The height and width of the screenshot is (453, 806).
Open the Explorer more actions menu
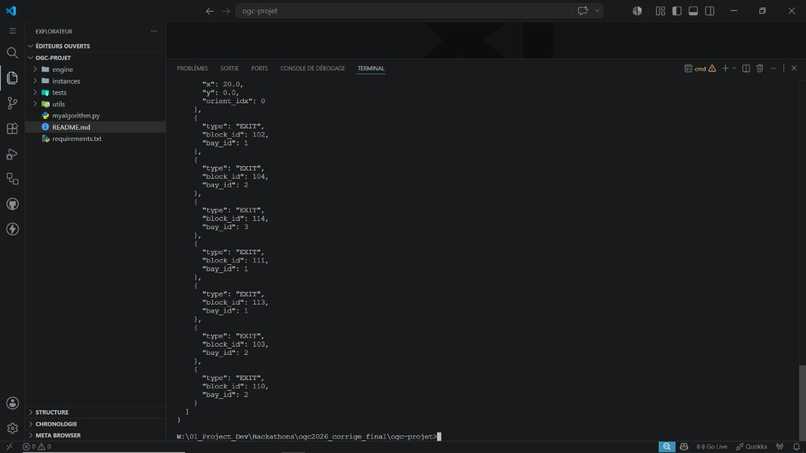[154, 31]
